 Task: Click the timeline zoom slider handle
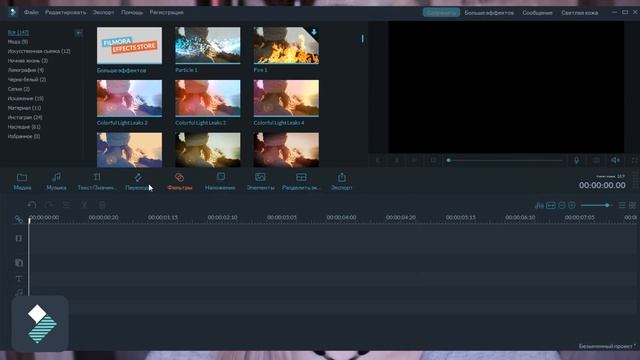click(x=607, y=205)
